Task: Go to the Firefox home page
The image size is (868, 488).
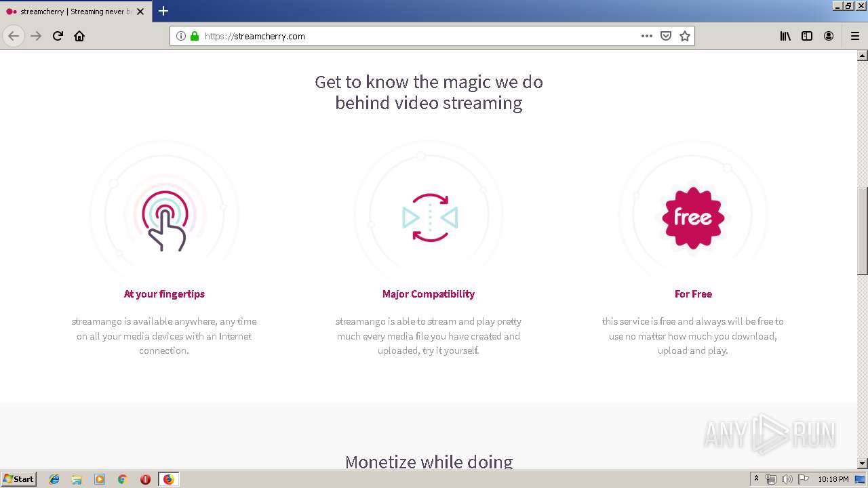Action: pos(79,36)
